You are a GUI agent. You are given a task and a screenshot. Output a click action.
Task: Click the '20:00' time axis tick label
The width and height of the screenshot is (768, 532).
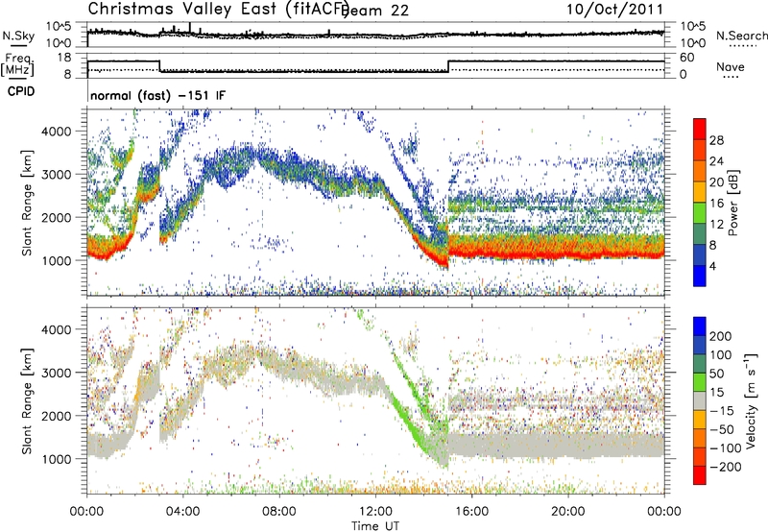click(567, 511)
